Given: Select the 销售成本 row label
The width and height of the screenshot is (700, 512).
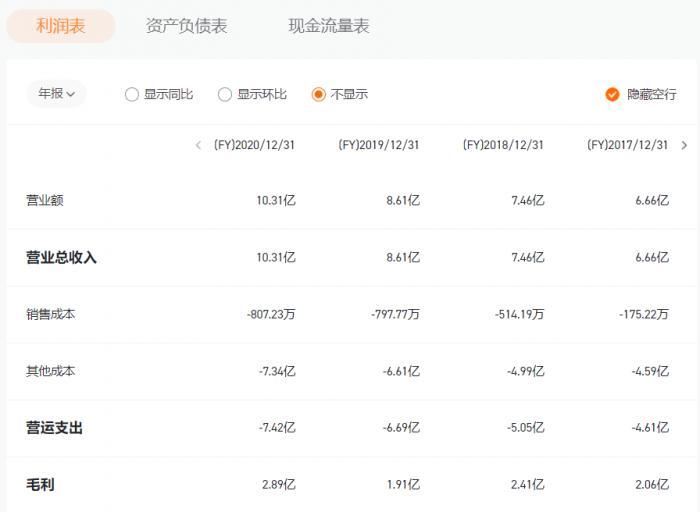Looking at the screenshot, I should coord(50,314).
